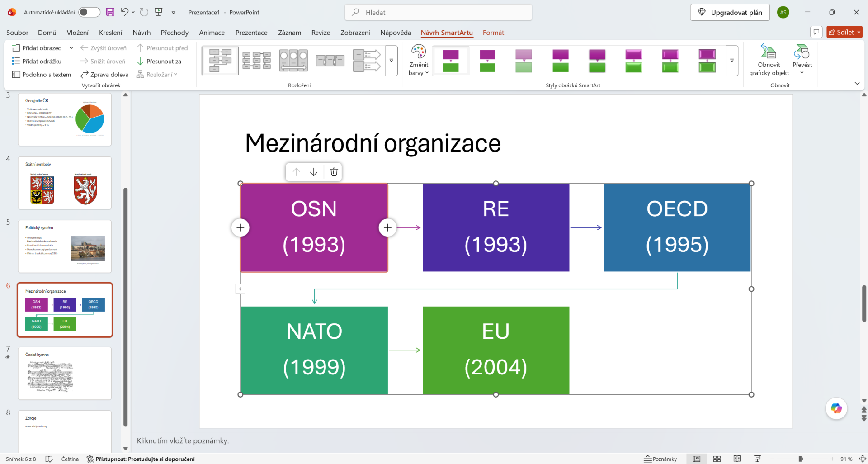
Task: Switch to the Přechody tab
Action: pos(175,33)
